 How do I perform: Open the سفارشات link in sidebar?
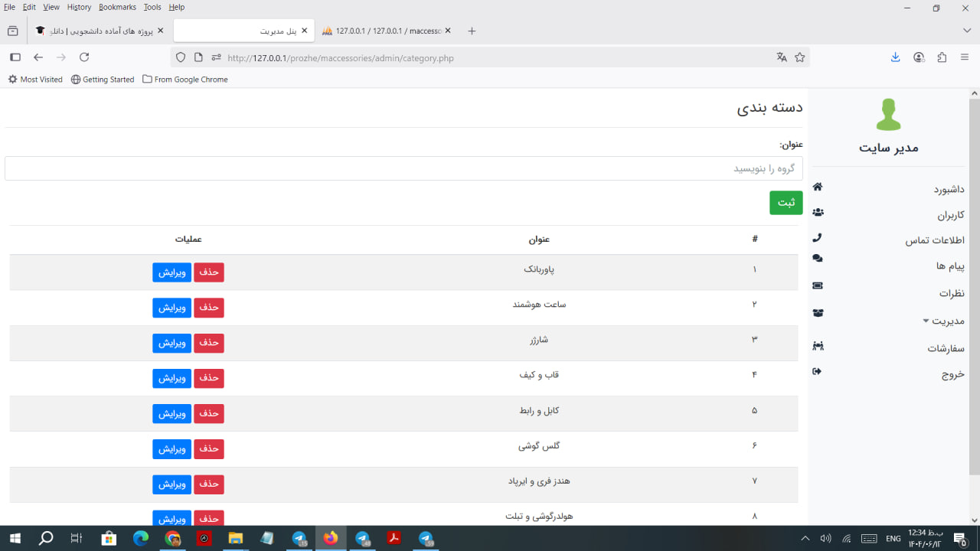pyautogui.click(x=946, y=348)
